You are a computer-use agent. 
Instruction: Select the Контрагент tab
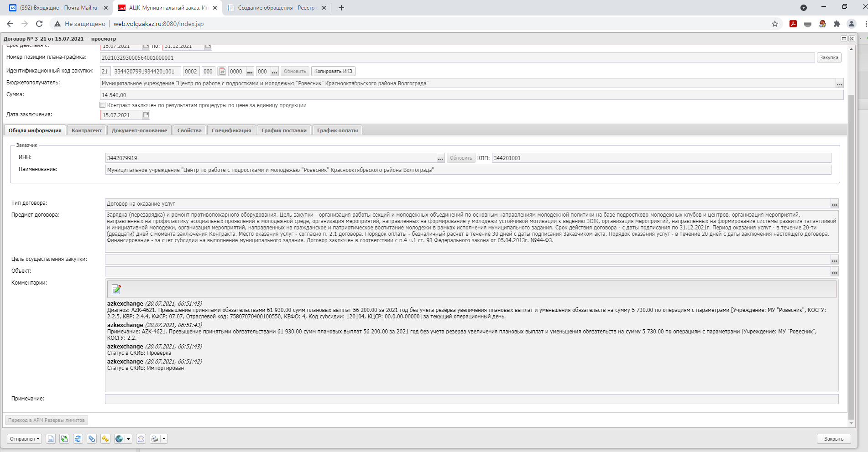click(86, 130)
